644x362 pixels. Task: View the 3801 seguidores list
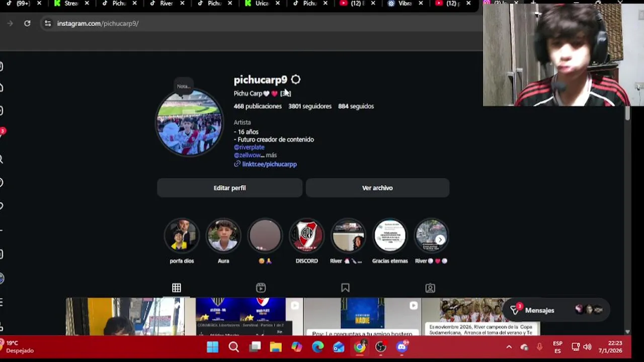[x=310, y=106]
